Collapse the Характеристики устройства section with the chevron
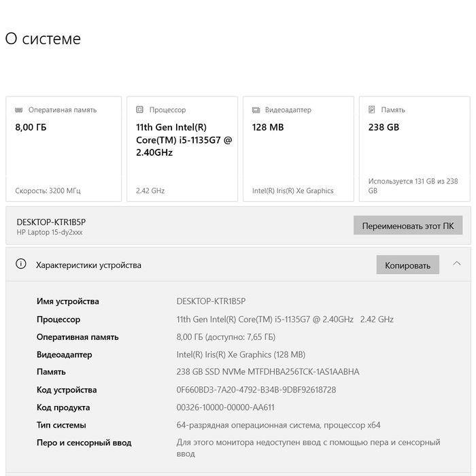Image resolution: width=476 pixels, height=476 pixels. coord(457,264)
